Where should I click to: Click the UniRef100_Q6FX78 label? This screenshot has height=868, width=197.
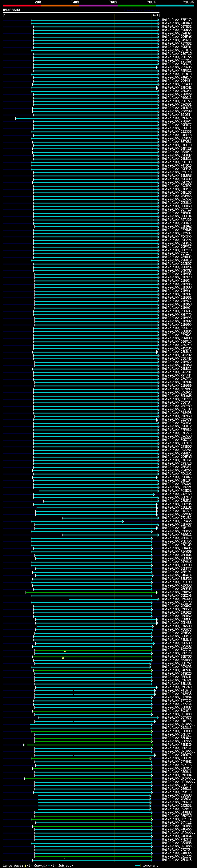tap(177, 538)
